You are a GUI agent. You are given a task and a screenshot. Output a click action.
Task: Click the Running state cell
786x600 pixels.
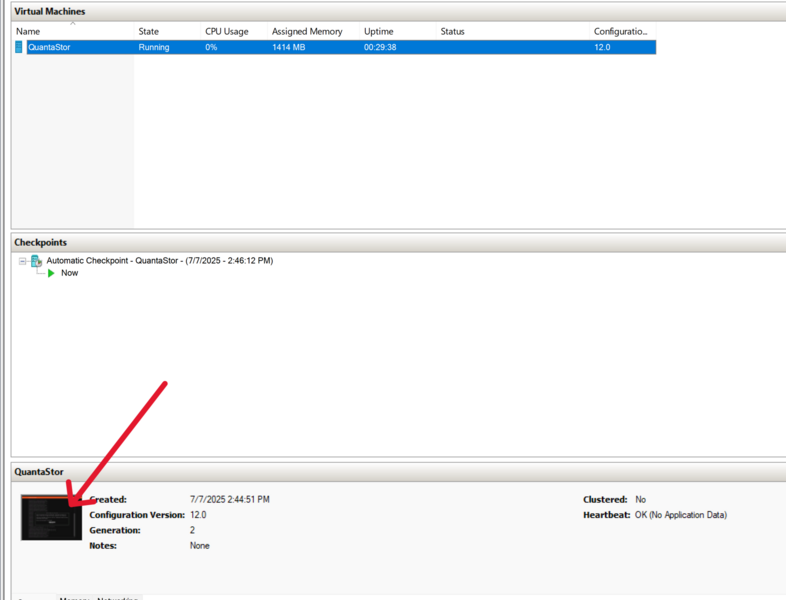click(x=154, y=47)
